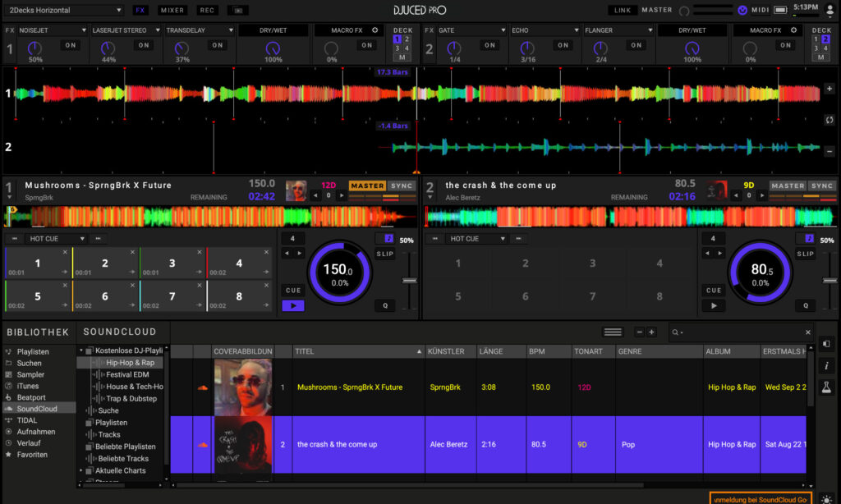Click the LINK button
Screen dimensions: 841x504
[x=623, y=10]
